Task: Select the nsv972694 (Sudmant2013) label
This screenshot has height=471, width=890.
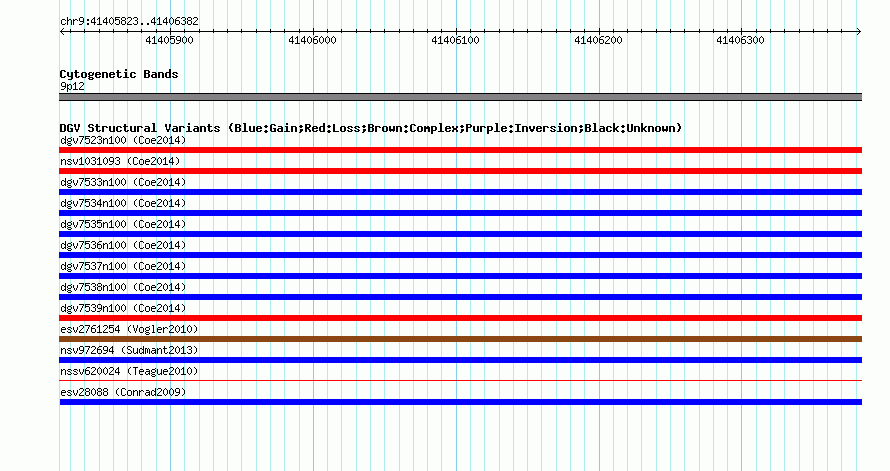Action: (129, 350)
